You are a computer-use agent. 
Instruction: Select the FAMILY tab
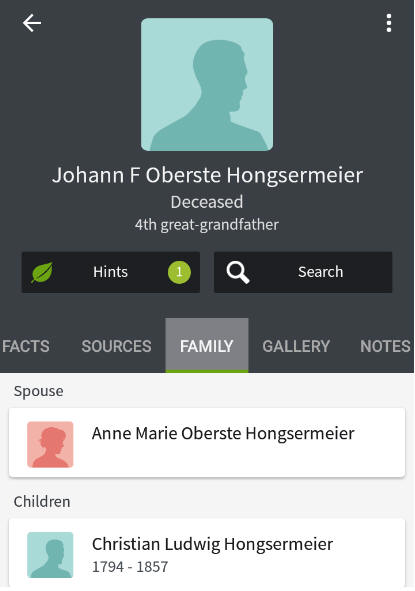(x=207, y=346)
